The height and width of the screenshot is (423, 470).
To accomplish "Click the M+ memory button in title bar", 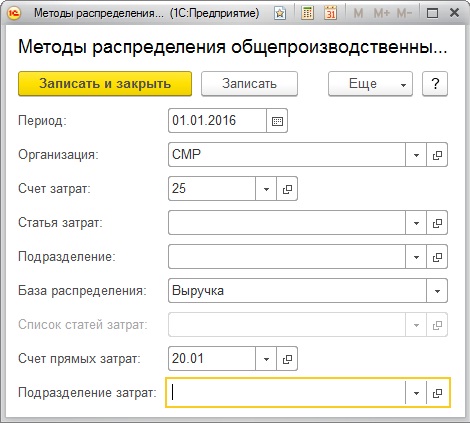I will click(381, 14).
